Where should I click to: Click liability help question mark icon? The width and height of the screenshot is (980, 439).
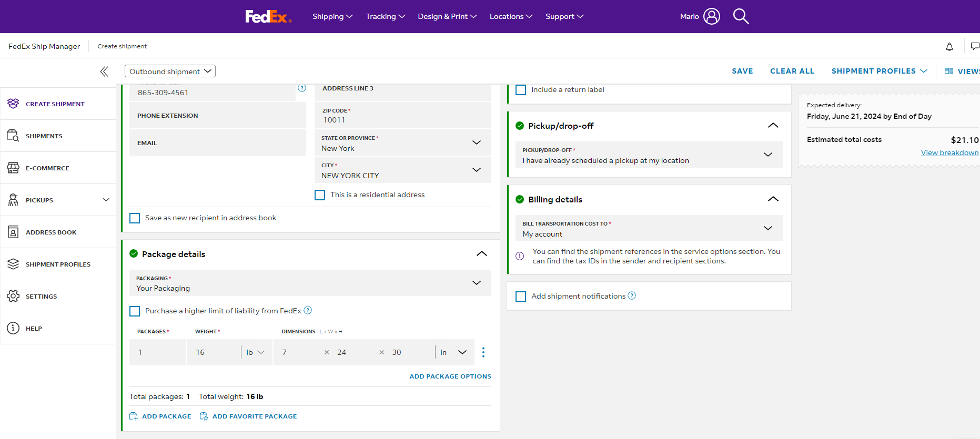coord(308,310)
